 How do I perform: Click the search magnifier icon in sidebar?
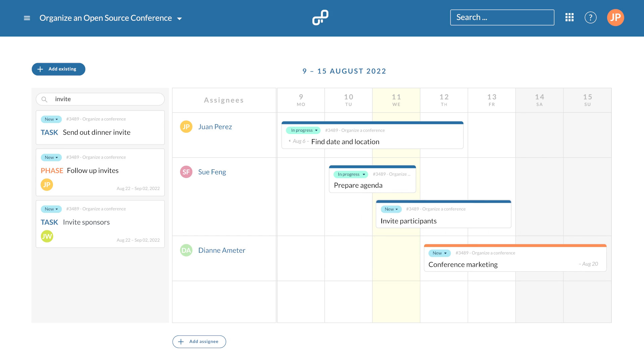(x=44, y=99)
